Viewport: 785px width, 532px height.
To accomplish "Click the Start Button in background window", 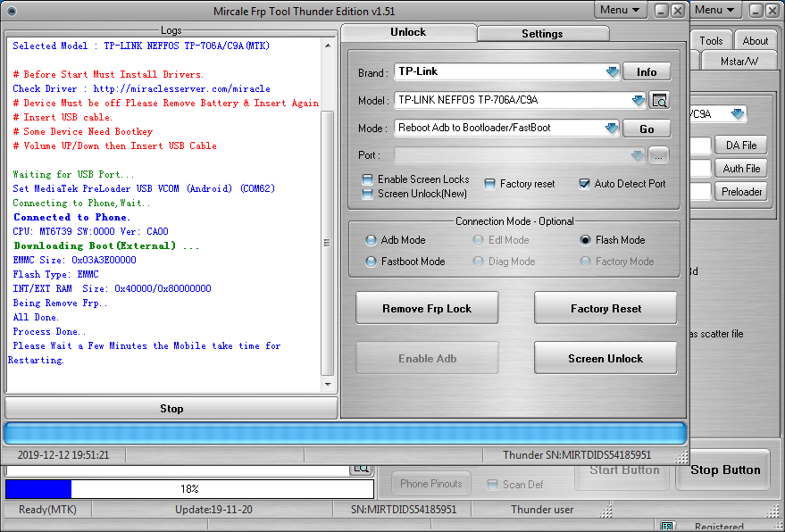I will coord(623,476).
